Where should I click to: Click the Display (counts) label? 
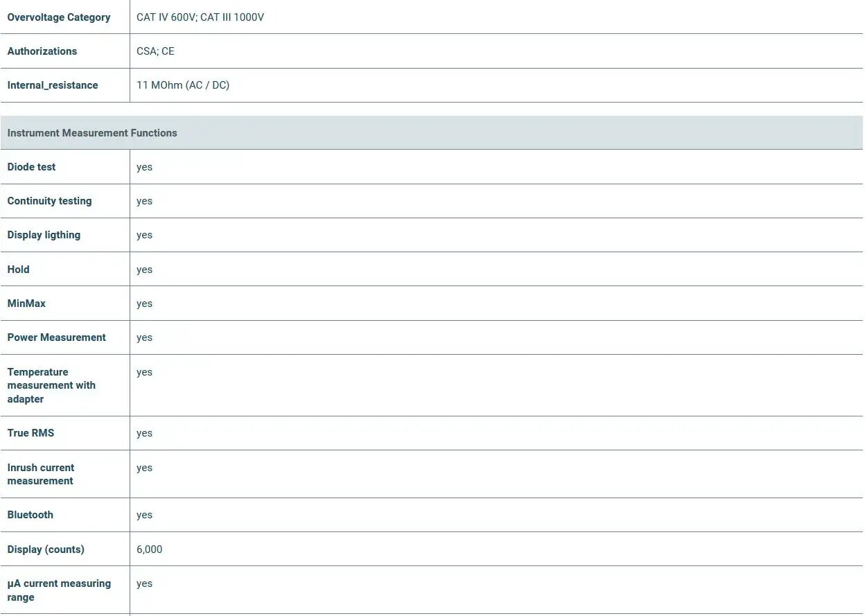(46, 549)
